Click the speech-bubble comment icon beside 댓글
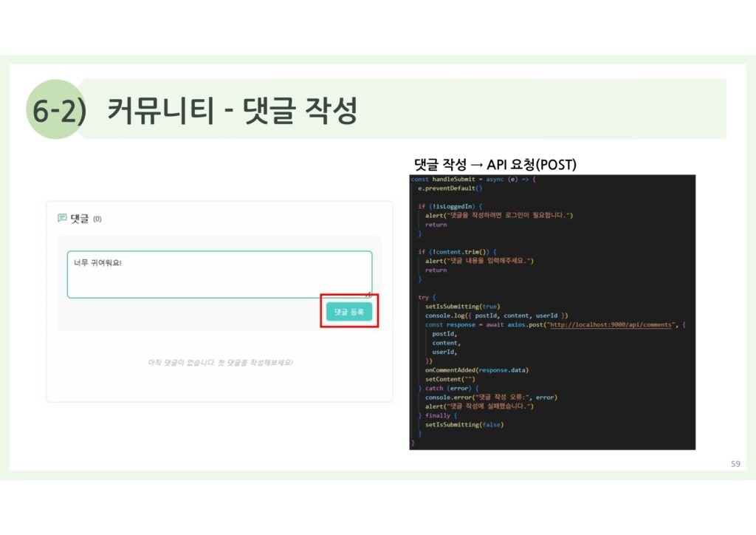This screenshot has height=535, width=756. 62,218
